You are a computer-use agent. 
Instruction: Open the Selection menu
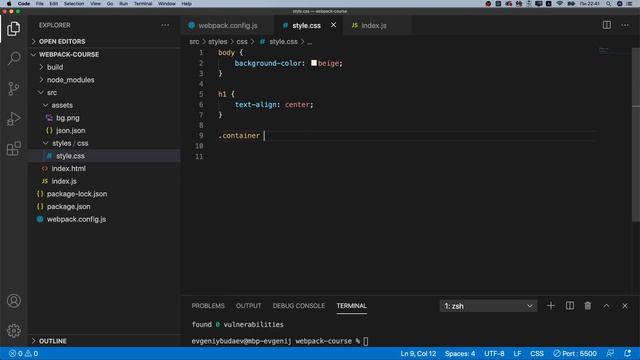74,4
